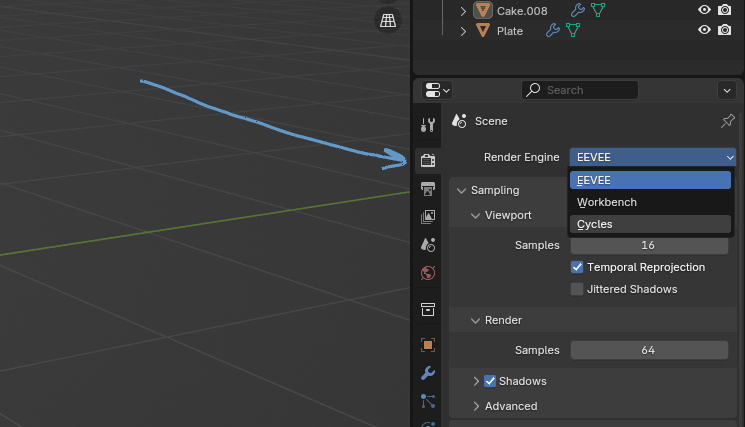Enable Jittered Shadows checkbox
The height and width of the screenshot is (427, 745).
(x=577, y=289)
